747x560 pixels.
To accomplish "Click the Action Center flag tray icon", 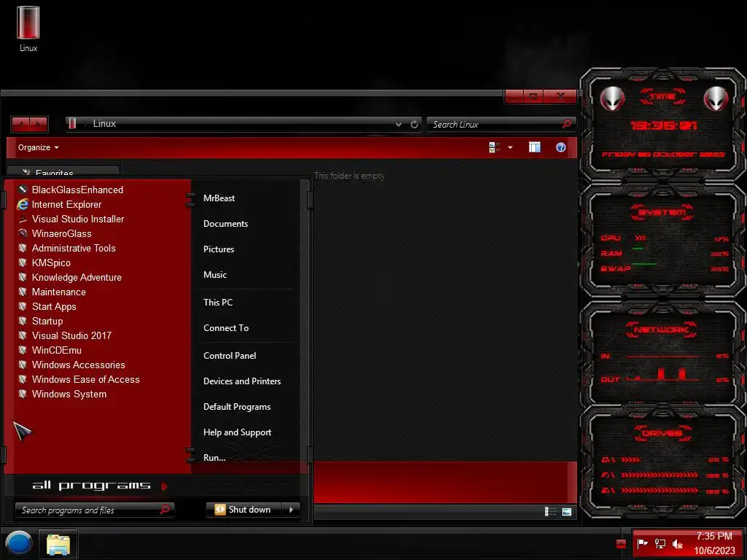I will click(x=642, y=543).
